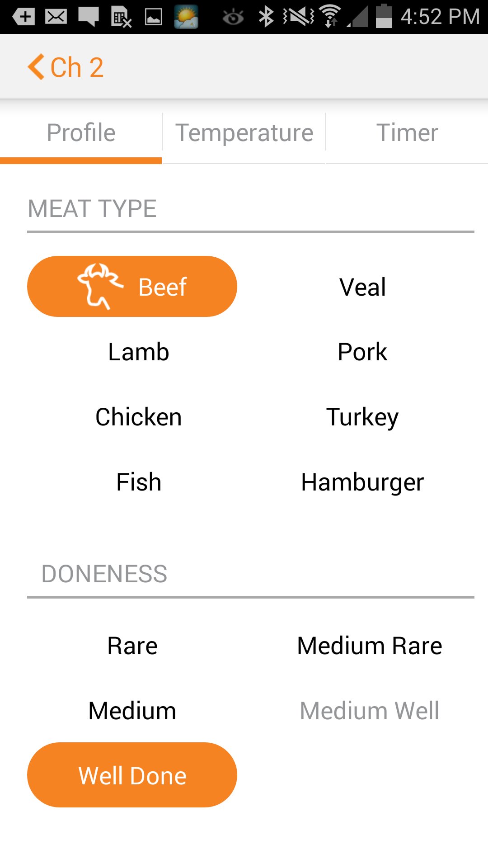Select Rare doneness level
The width and height of the screenshot is (488, 868).
[132, 646]
